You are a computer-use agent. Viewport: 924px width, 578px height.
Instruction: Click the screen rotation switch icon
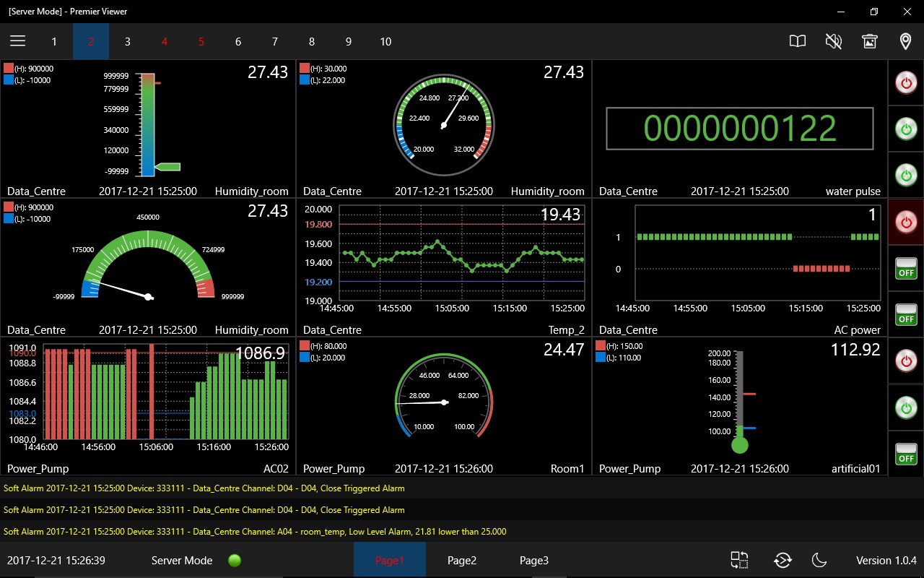[739, 561]
